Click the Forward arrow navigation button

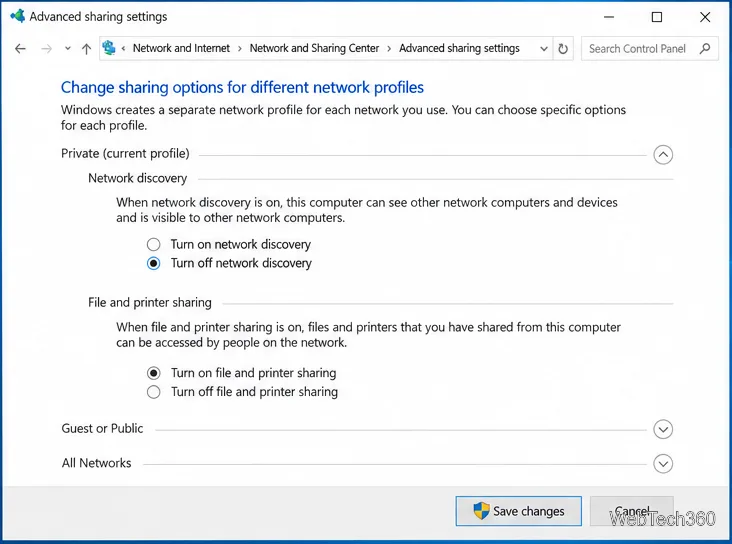(46, 49)
